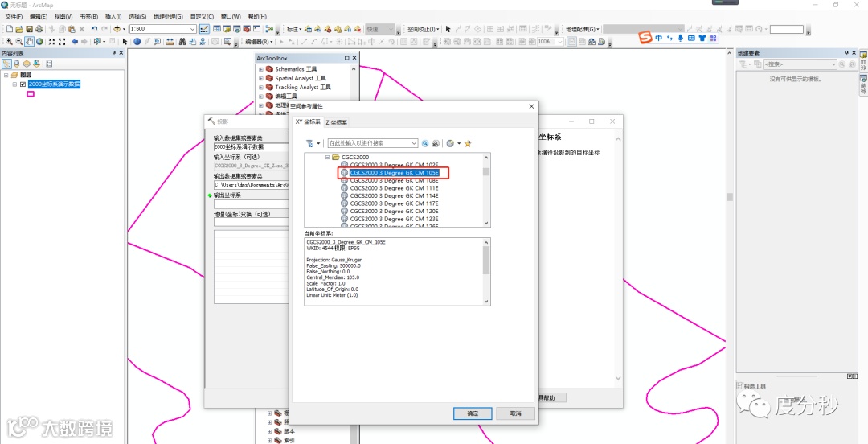Switch to the Z 坐标系 tab
This screenshot has height=444, width=868.
pyautogui.click(x=337, y=122)
